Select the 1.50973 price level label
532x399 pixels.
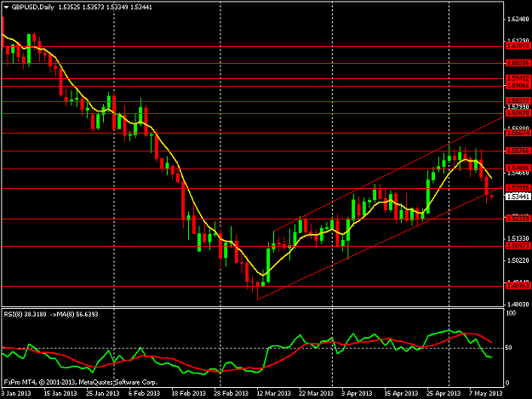518,246
